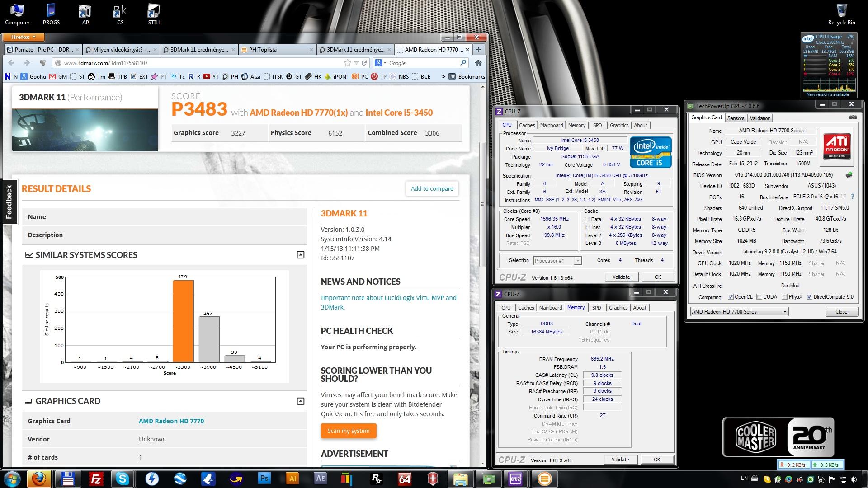This screenshot has height=488, width=868.
Task: Toggle the PhysX checkbox in GPU-Z
Action: pos(784,297)
